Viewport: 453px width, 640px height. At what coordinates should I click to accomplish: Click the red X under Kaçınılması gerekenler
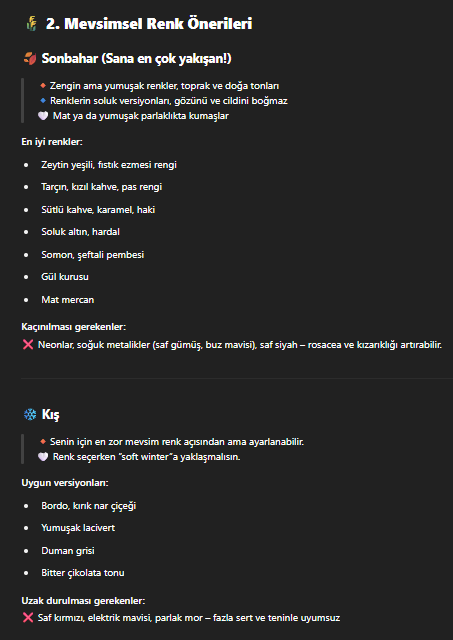click(x=28, y=345)
